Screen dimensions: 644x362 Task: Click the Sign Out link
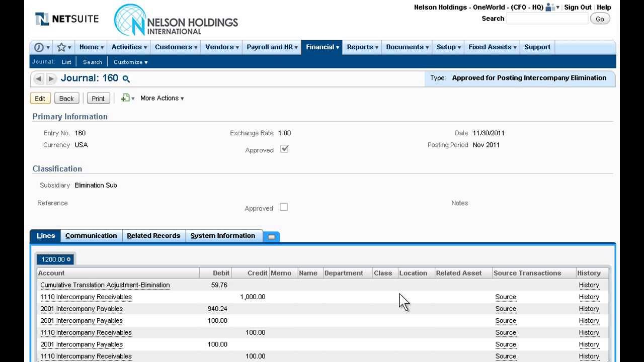(x=578, y=8)
